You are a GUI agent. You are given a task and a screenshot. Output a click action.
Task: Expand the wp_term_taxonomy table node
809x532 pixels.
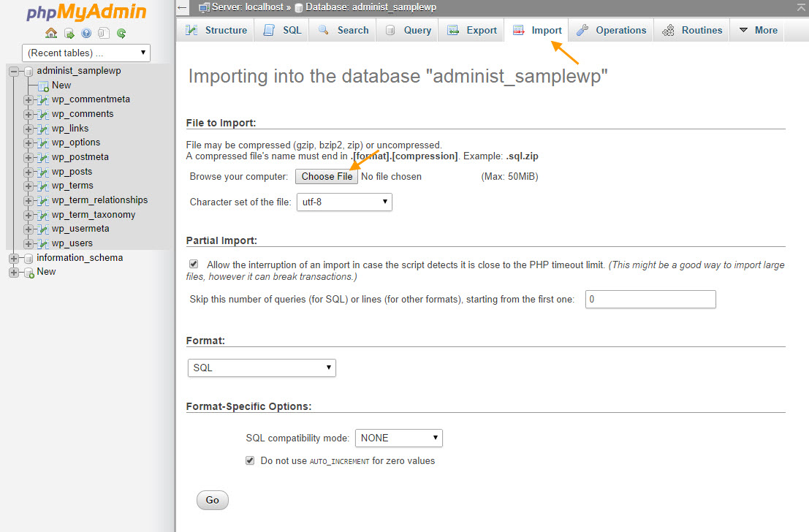coord(29,215)
